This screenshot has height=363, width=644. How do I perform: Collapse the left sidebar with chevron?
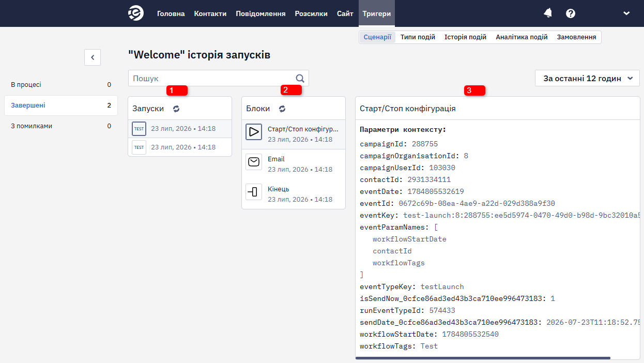(x=93, y=57)
